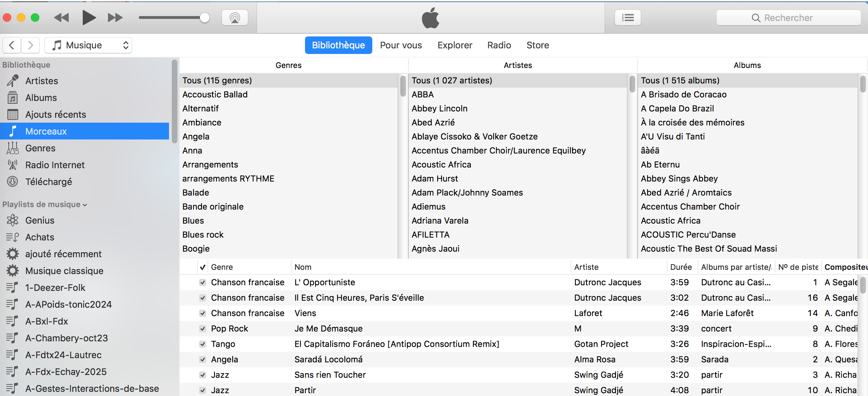The image size is (868, 396).
Task: Click the checkmark column header
Action: [203, 267]
